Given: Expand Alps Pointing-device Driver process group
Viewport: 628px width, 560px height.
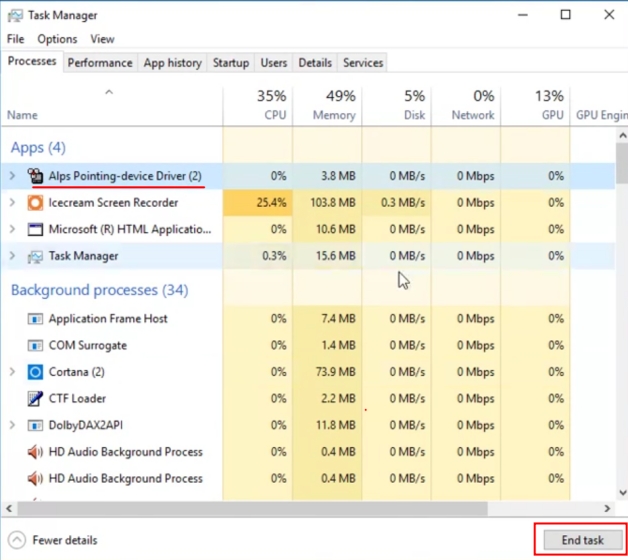Looking at the screenshot, I should (12, 176).
